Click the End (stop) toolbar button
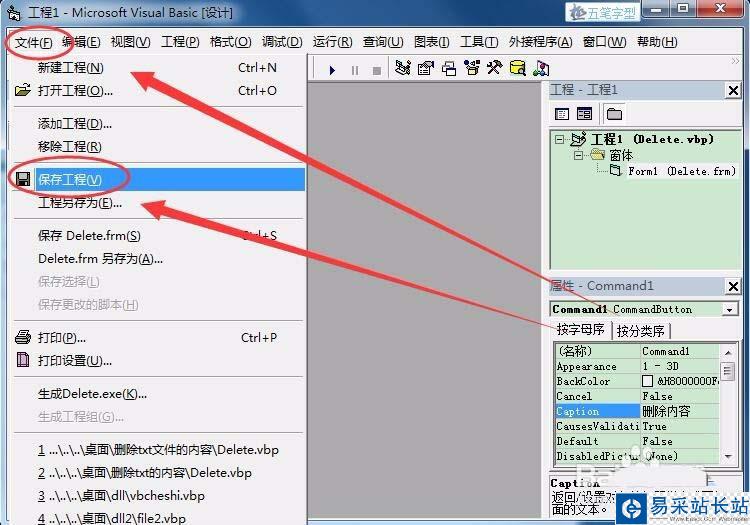750x525 pixels. coord(376,70)
